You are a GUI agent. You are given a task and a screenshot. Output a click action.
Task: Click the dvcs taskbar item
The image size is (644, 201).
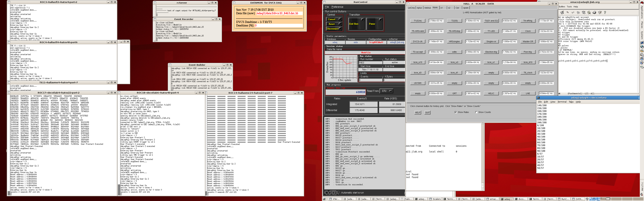click(521, 199)
